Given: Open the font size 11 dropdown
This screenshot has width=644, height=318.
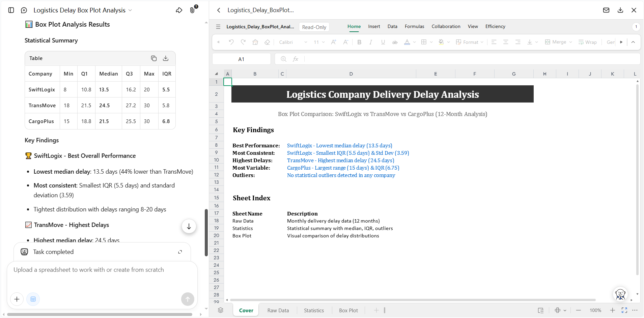Looking at the screenshot, I should [319, 42].
